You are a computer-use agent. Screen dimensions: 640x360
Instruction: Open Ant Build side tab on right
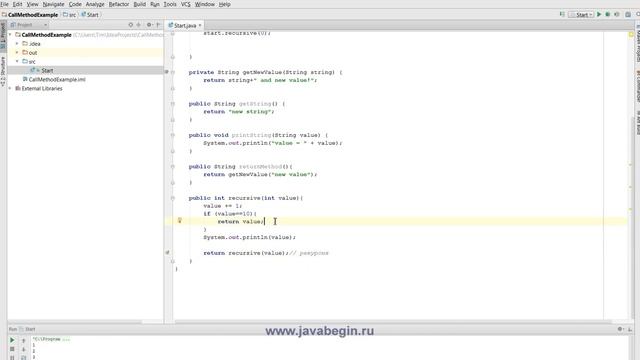point(637,122)
